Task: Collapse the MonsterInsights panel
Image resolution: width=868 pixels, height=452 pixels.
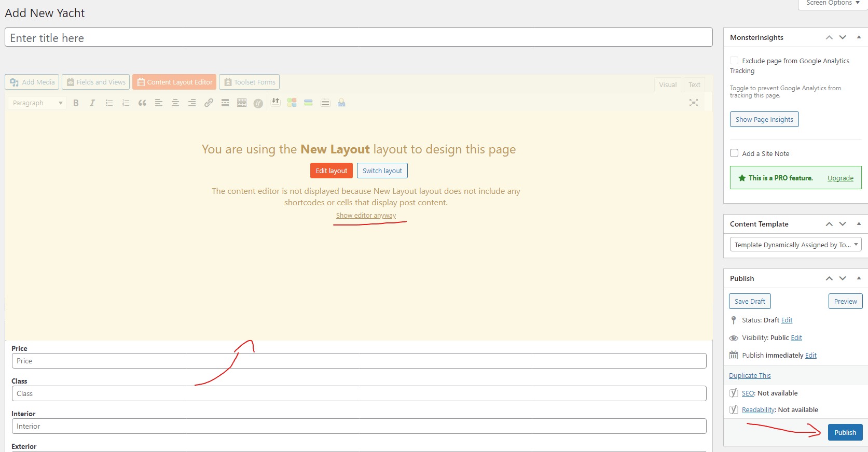Action: 859,37
